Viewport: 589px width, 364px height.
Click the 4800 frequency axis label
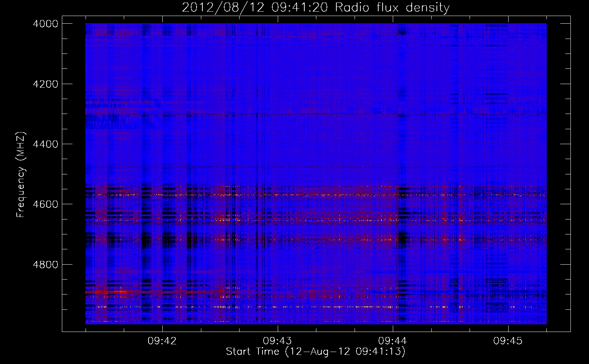tap(46, 264)
